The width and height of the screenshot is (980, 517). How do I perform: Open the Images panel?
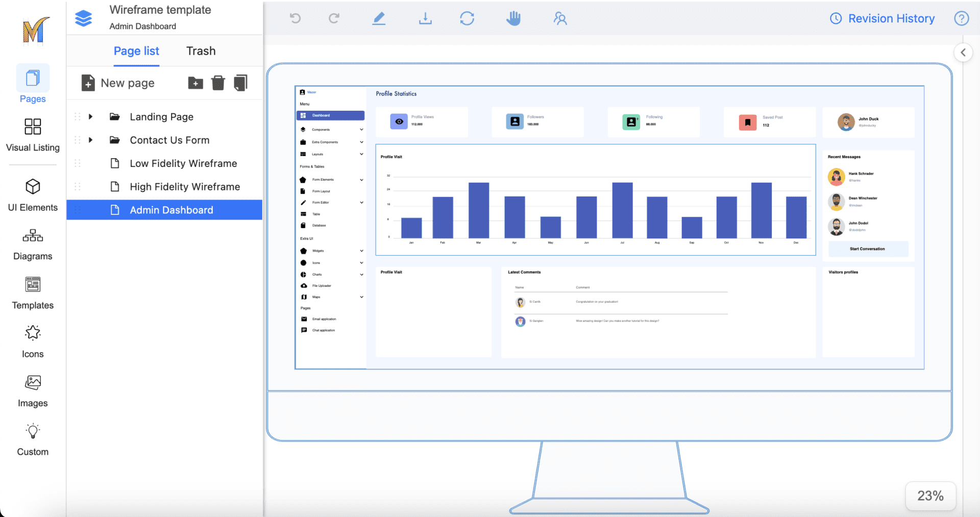tap(32, 390)
